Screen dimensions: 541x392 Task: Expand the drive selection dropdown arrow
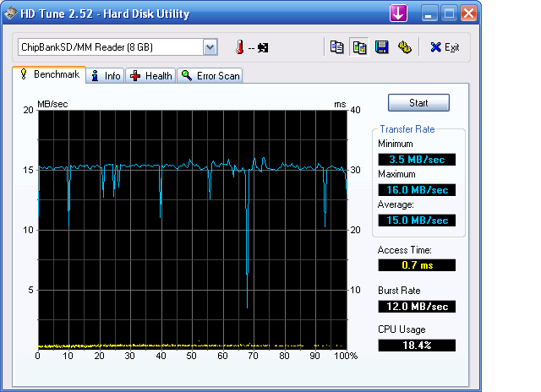tap(210, 47)
